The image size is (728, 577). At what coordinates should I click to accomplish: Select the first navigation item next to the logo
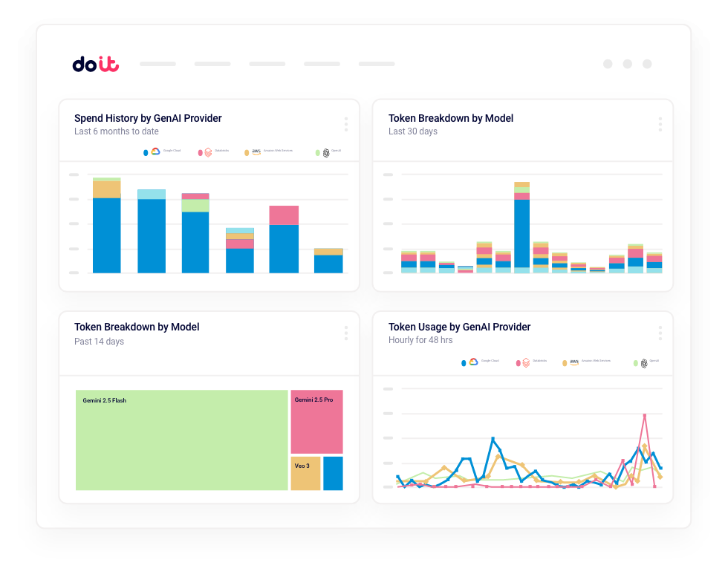[157, 65]
